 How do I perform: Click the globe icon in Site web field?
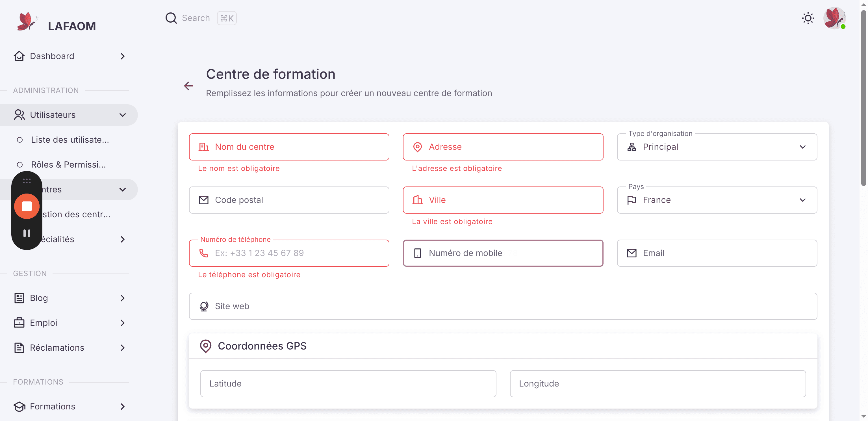point(204,306)
